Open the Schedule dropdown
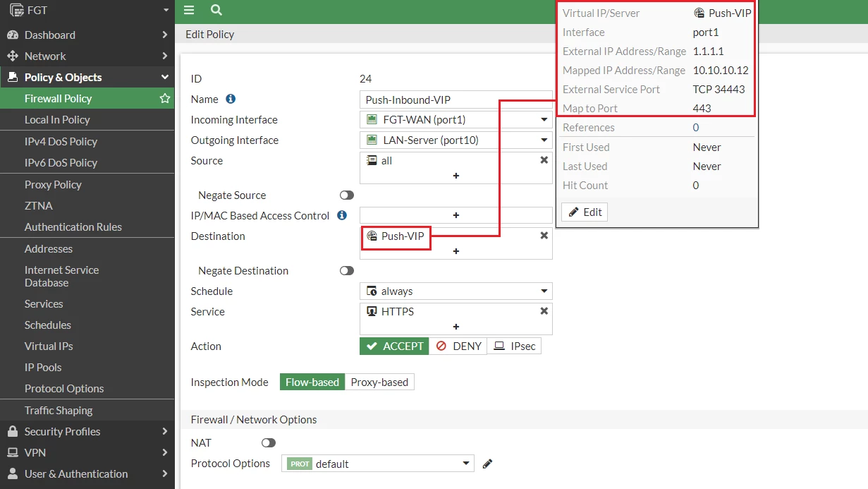The height and width of the screenshot is (489, 868). (456, 291)
